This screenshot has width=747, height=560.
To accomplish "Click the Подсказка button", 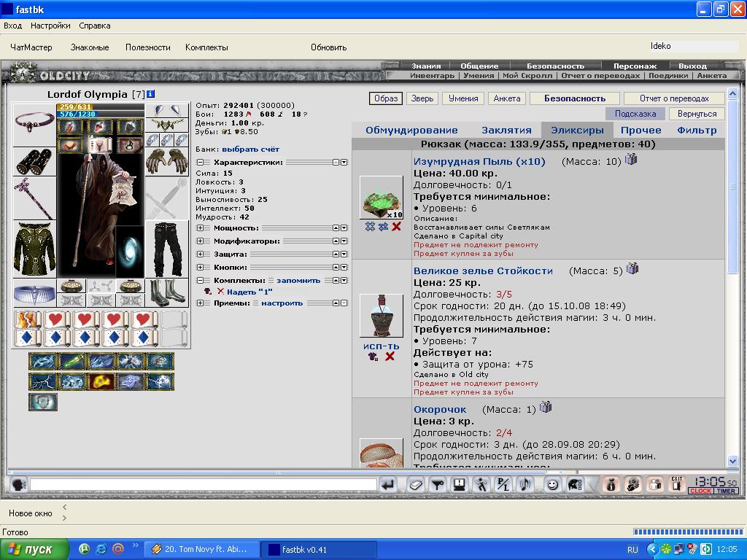I will [635, 114].
